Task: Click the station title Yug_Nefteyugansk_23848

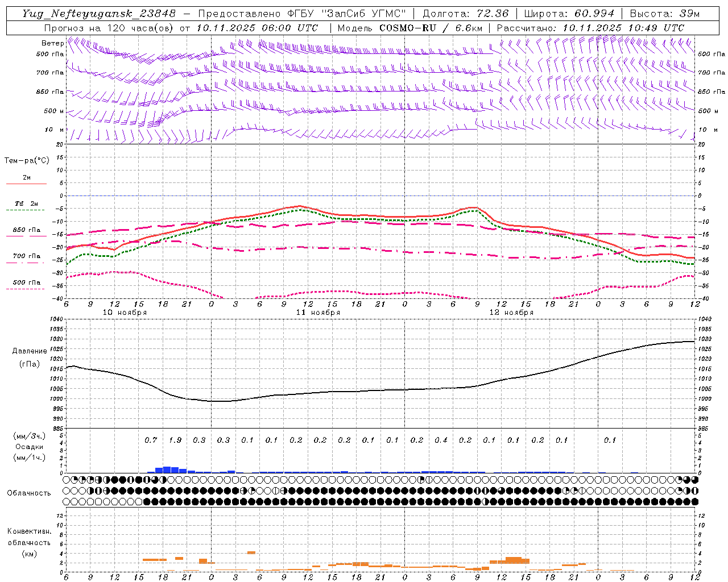Action: [99, 14]
